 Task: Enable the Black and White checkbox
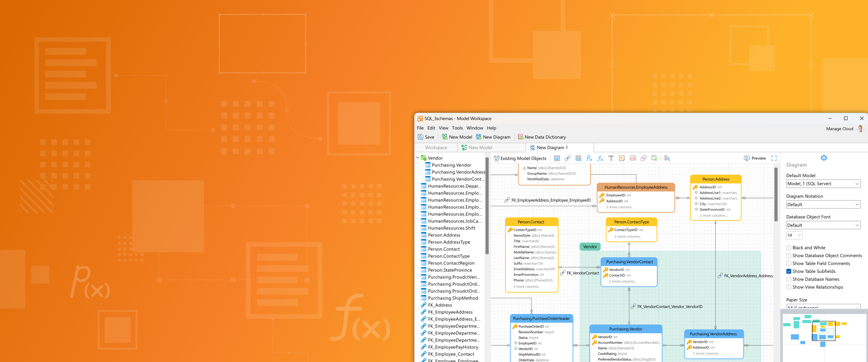(x=789, y=248)
